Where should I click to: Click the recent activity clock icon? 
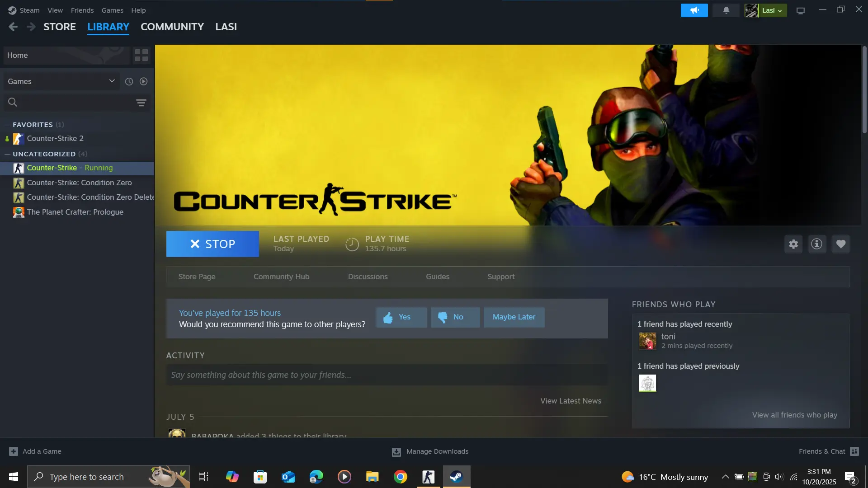click(x=129, y=81)
